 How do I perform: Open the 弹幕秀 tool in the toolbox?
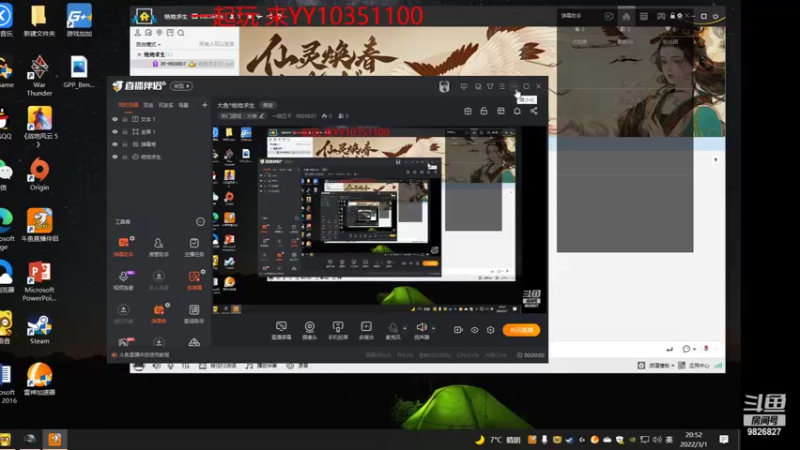tap(159, 313)
